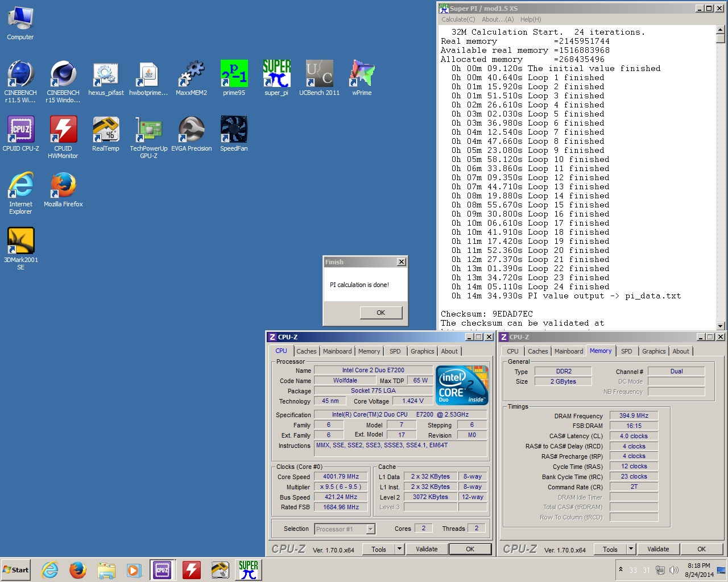
Task: Click Tools button in right CPU-Z
Action: pos(610,549)
